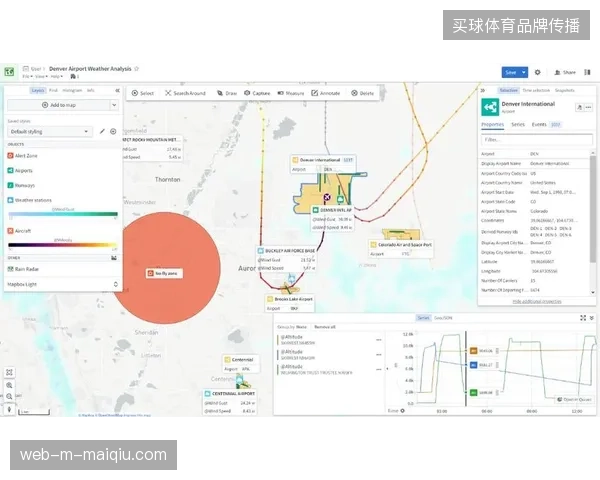Click the Share button
The height and width of the screenshot is (480, 600).
[x=565, y=72]
